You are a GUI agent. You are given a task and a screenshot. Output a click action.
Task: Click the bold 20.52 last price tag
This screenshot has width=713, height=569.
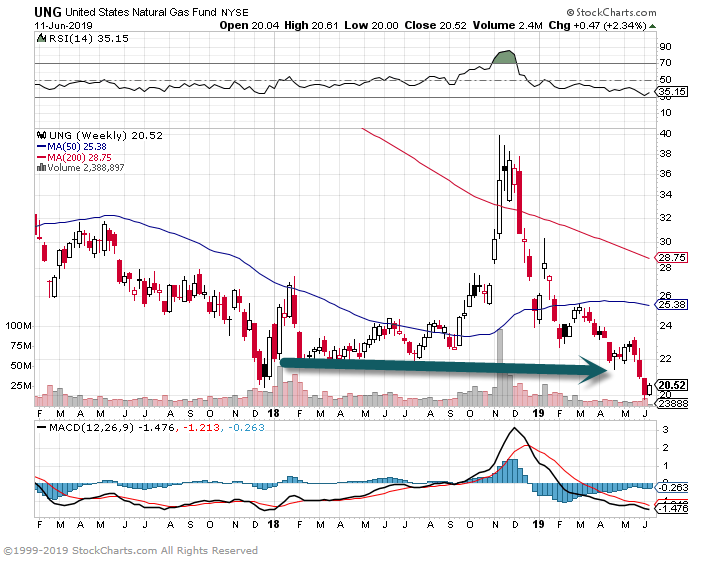[x=671, y=385]
